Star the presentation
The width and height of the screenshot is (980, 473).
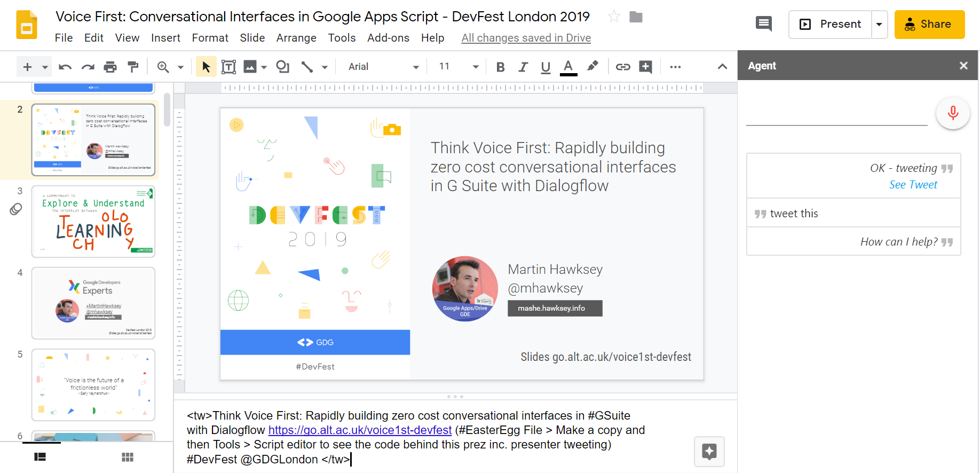[614, 17]
